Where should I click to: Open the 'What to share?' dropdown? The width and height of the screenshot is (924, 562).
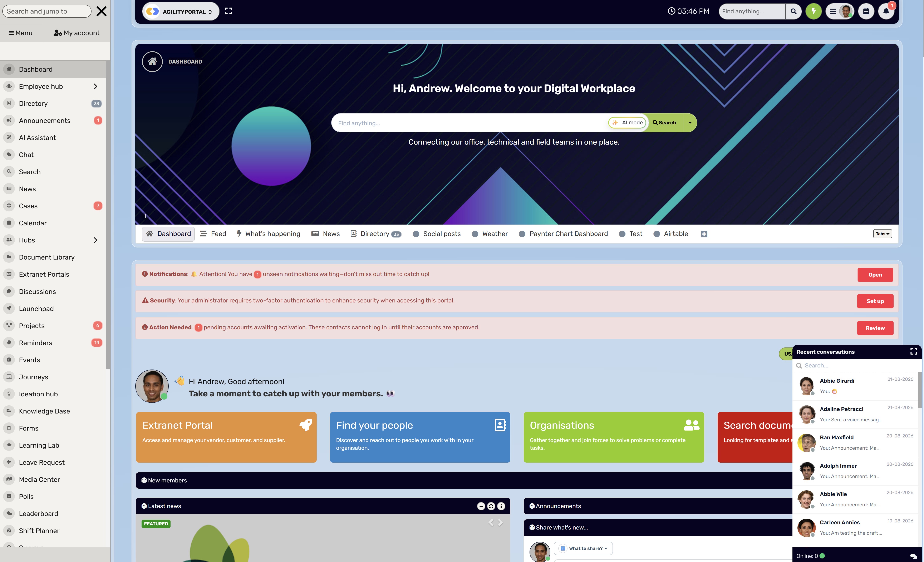click(x=584, y=548)
